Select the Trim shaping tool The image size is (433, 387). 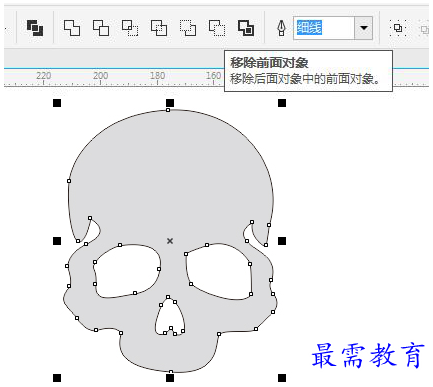click(x=101, y=28)
